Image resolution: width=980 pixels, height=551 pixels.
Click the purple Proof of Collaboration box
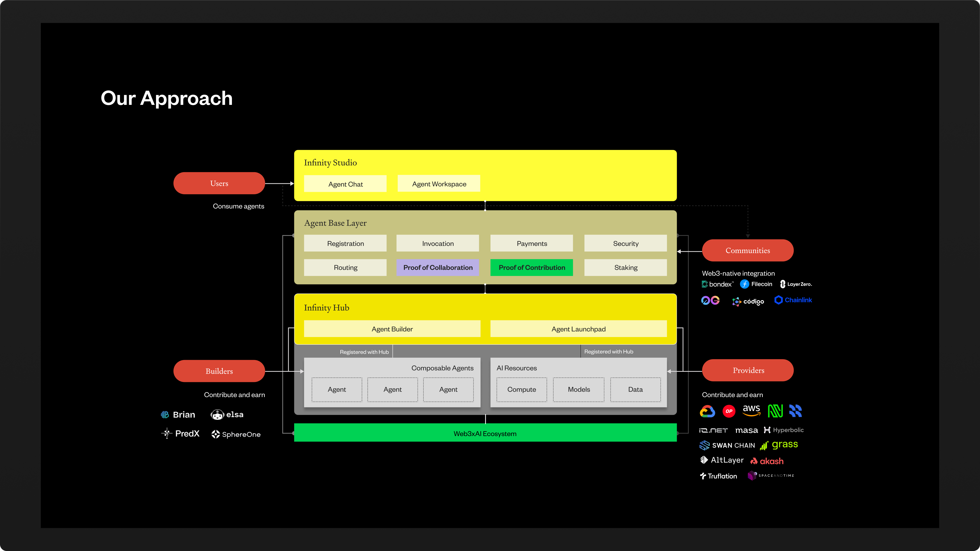[x=438, y=267]
